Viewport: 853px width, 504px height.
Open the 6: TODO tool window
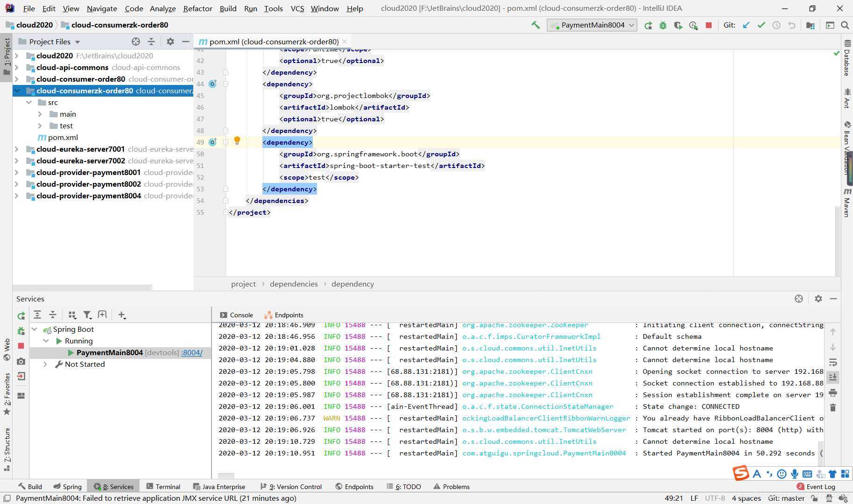[404, 486]
